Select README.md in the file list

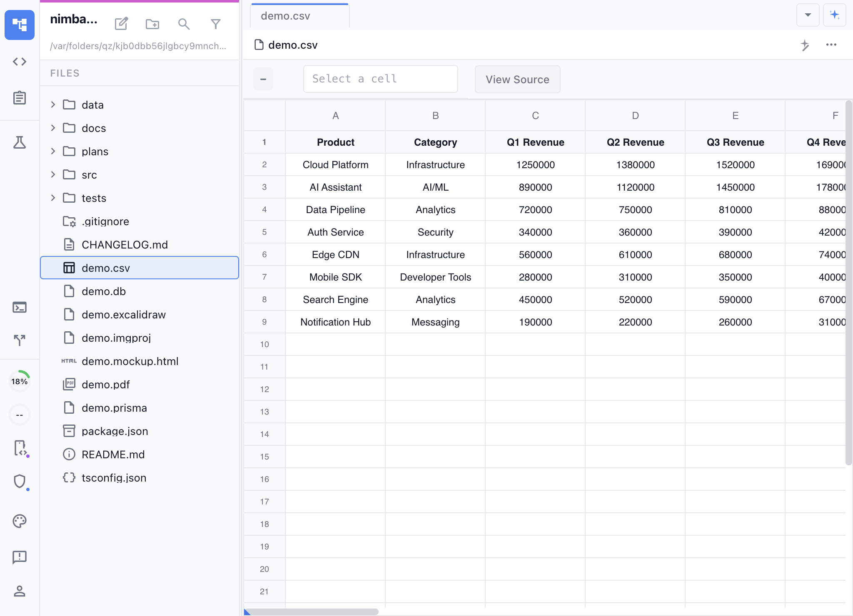tap(113, 454)
